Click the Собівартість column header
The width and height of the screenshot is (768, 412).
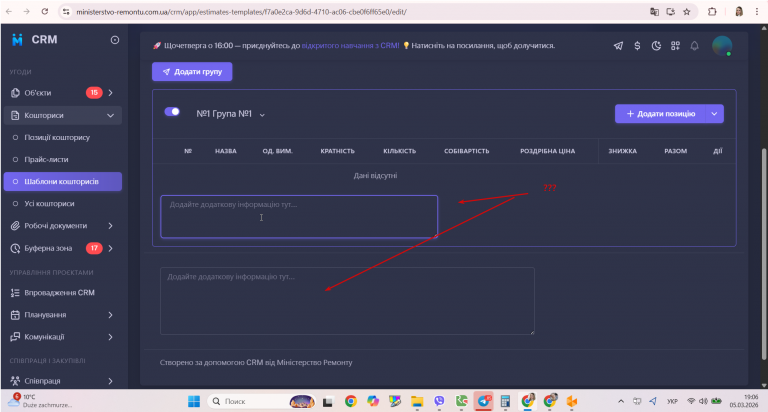point(466,151)
